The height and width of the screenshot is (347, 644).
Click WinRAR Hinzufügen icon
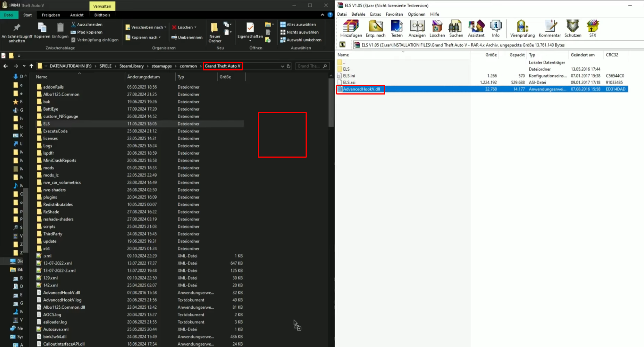[x=351, y=29]
